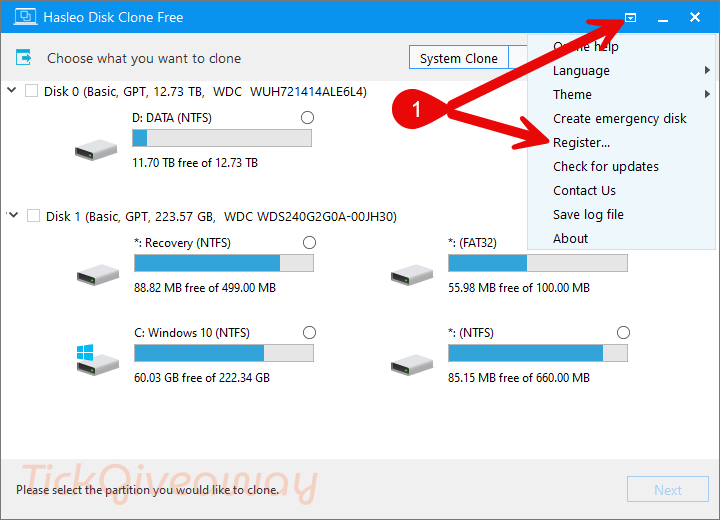Click 'Choose what you want to clone' heading
The height and width of the screenshot is (520, 720).
click(x=144, y=58)
